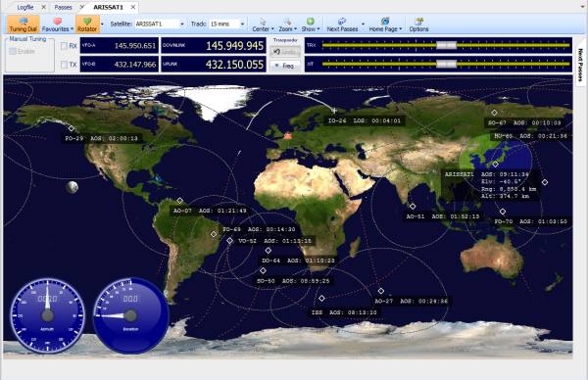Click the 'AO-07 AOS: 01:21:49' label
Screen dimensions: 588x380
pos(210,211)
